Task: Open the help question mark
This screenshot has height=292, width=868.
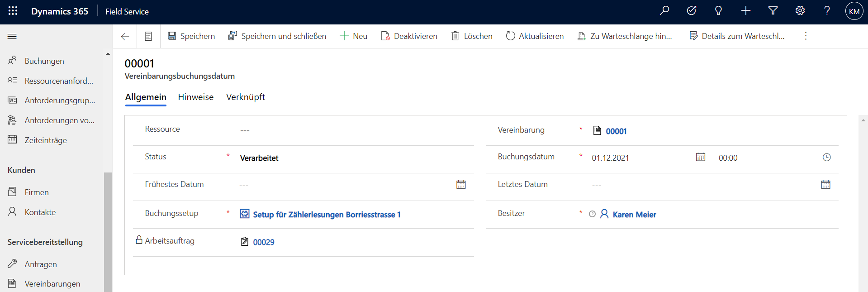Action: point(827,11)
